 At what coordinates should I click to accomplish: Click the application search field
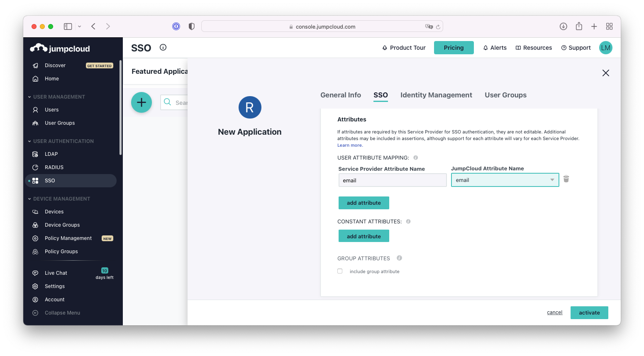(174, 102)
